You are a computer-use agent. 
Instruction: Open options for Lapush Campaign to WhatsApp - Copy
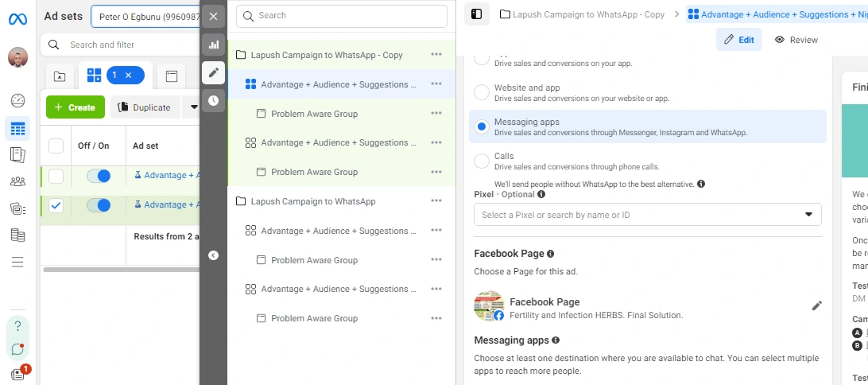tap(436, 55)
